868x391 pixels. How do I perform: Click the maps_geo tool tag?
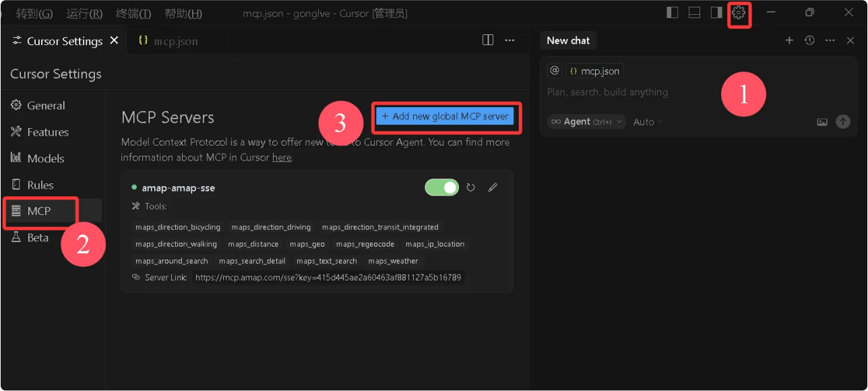tap(307, 244)
